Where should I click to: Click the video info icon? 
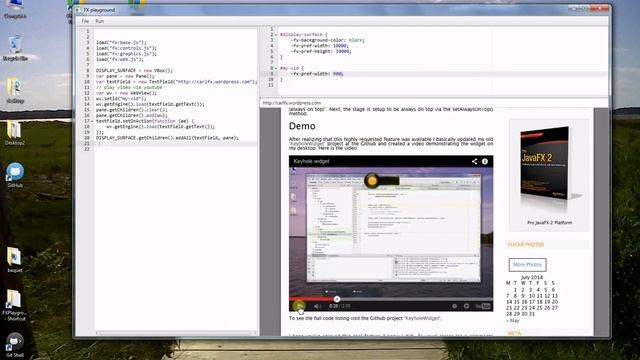click(484, 161)
